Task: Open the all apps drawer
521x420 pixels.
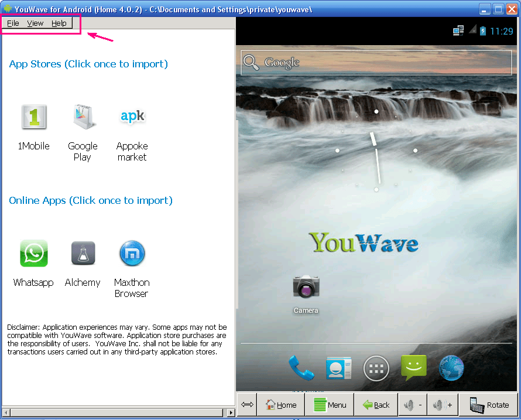Action: 376,368
